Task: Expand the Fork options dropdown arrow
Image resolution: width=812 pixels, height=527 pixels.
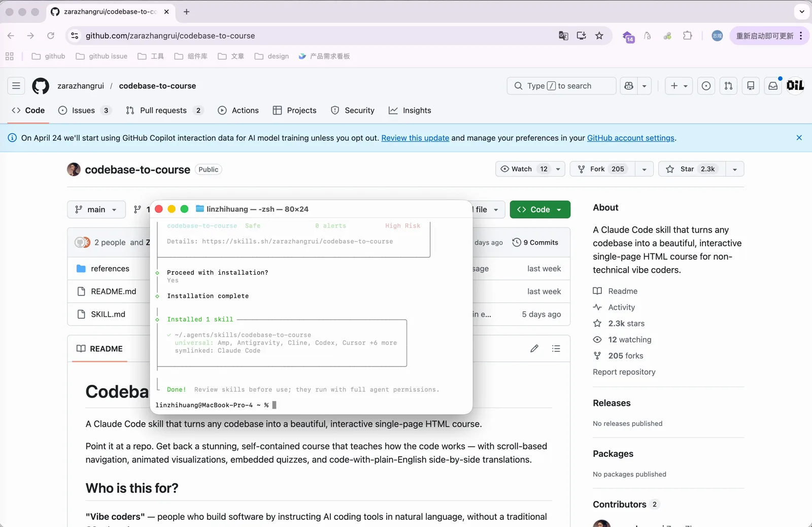Action: [645, 169]
